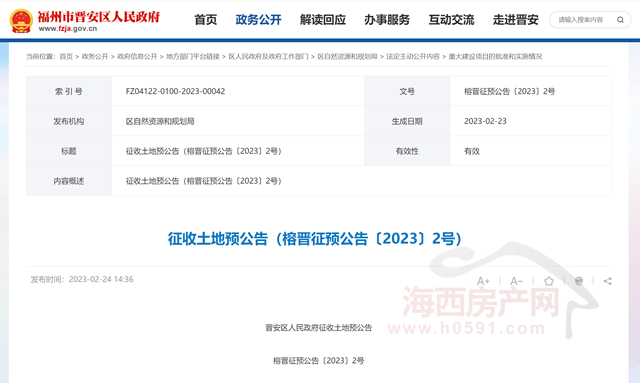Image resolution: width=640 pixels, height=383 pixels.
Task: Select index number FZ04122-0100-2023-00042
Action: pyautogui.click(x=175, y=91)
